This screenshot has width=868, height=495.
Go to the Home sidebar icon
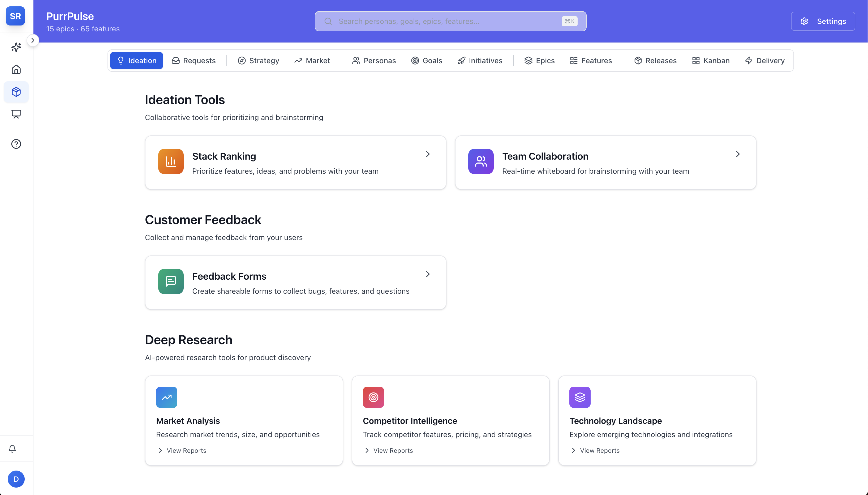click(16, 69)
